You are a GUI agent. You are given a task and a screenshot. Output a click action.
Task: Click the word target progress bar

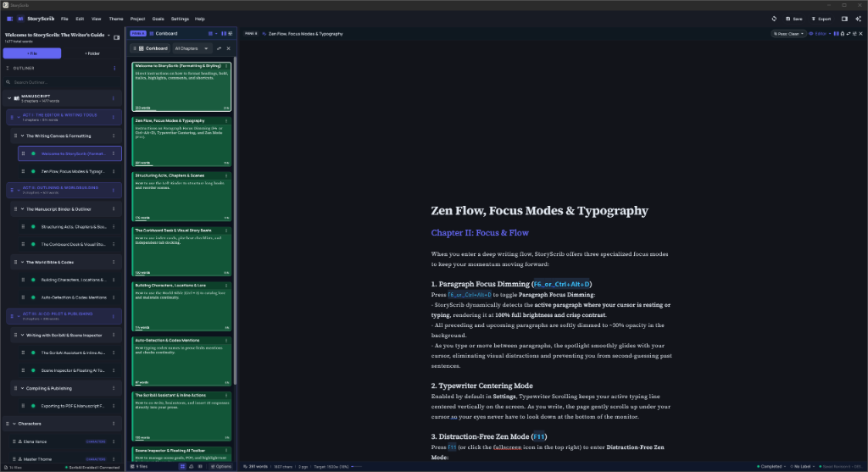click(x=357, y=466)
